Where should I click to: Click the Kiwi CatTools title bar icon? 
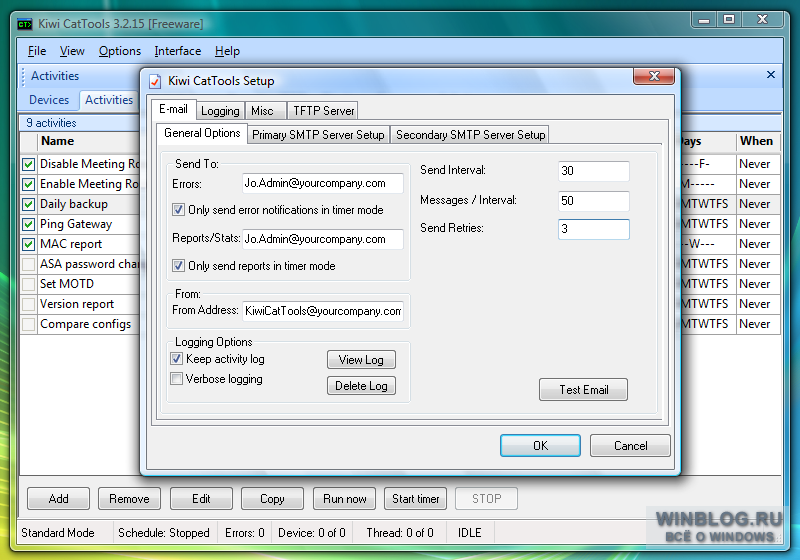24,24
